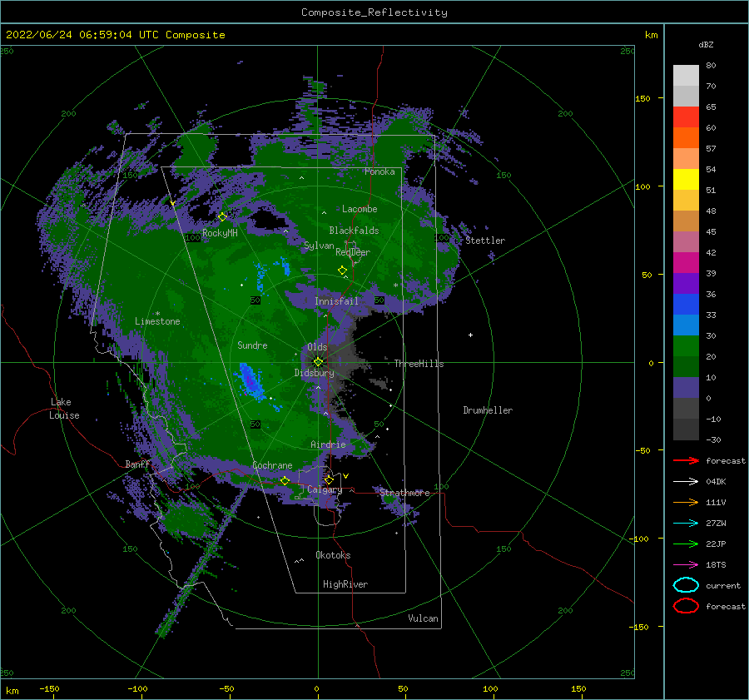Click the Okotoks label

(x=333, y=555)
